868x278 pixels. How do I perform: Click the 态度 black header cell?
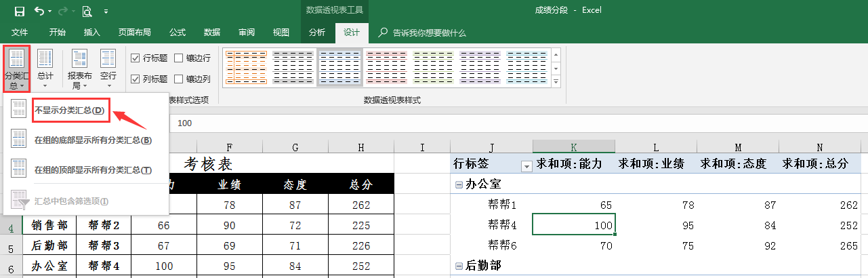pyautogui.click(x=295, y=184)
